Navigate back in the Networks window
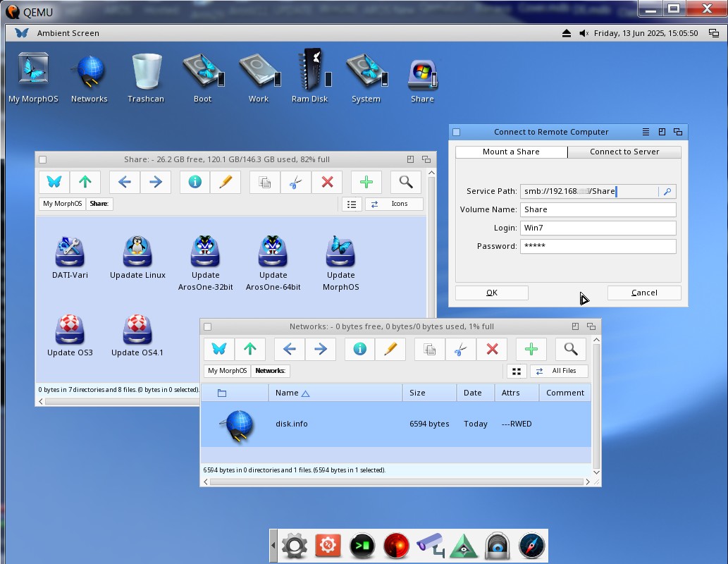728x564 pixels. [289, 349]
